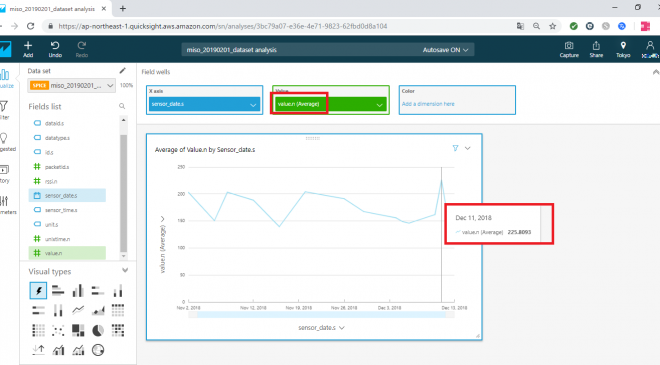The image size is (660, 365).
Task: Click the Redo toolbar button
Action: [82, 49]
